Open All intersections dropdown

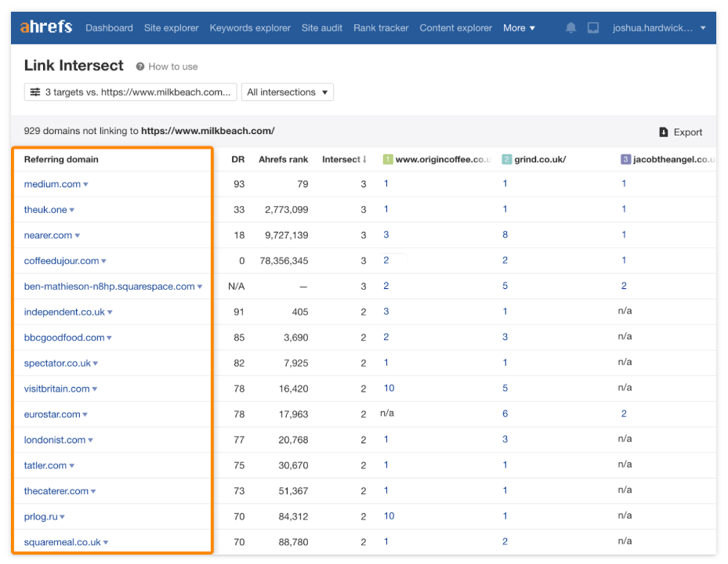(288, 92)
